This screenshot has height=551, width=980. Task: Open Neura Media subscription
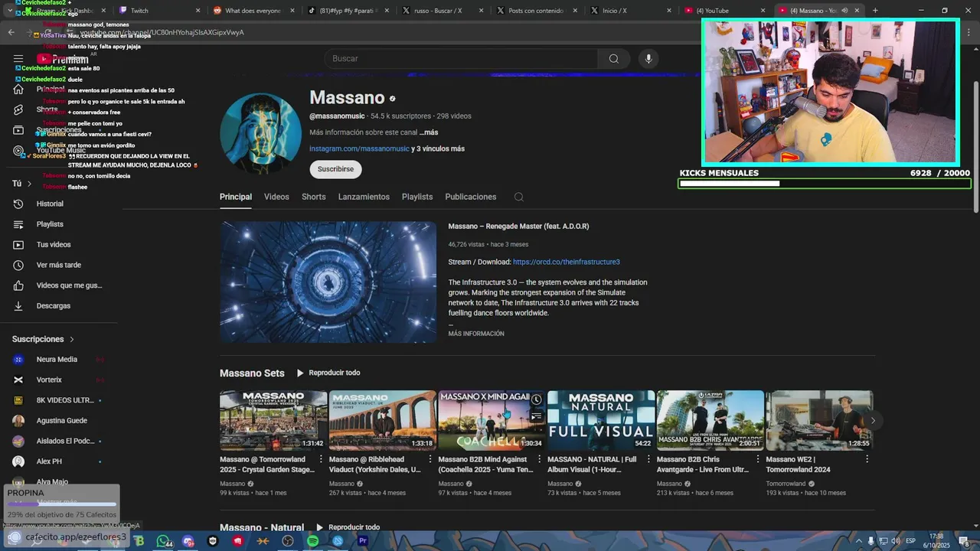point(57,360)
